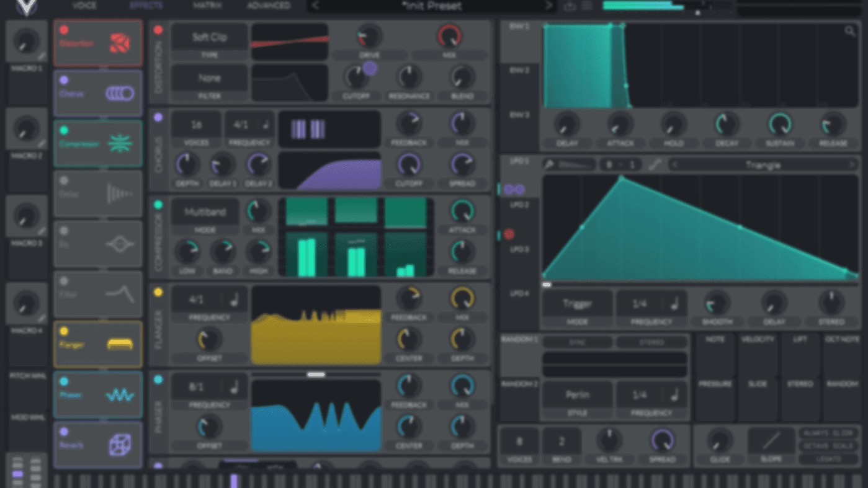Click the pencil edit icon for Macro 1
868x488 pixels.
click(x=42, y=56)
